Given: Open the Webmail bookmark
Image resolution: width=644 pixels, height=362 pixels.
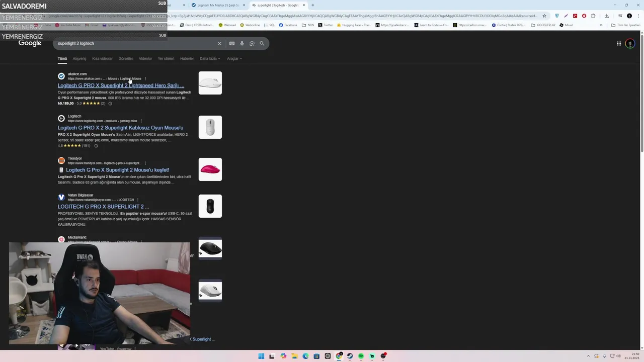Looking at the screenshot, I should point(227,25).
